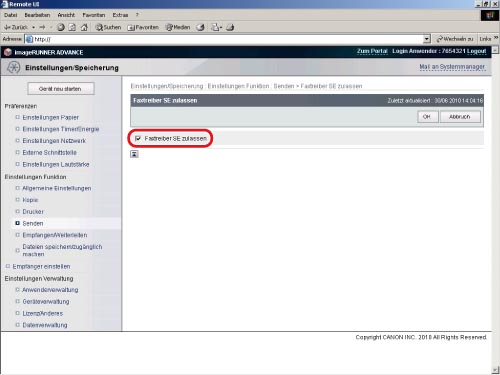Select Einstellungen Netzwerk in sidebar
The height and width of the screenshot is (375, 500).
(54, 141)
